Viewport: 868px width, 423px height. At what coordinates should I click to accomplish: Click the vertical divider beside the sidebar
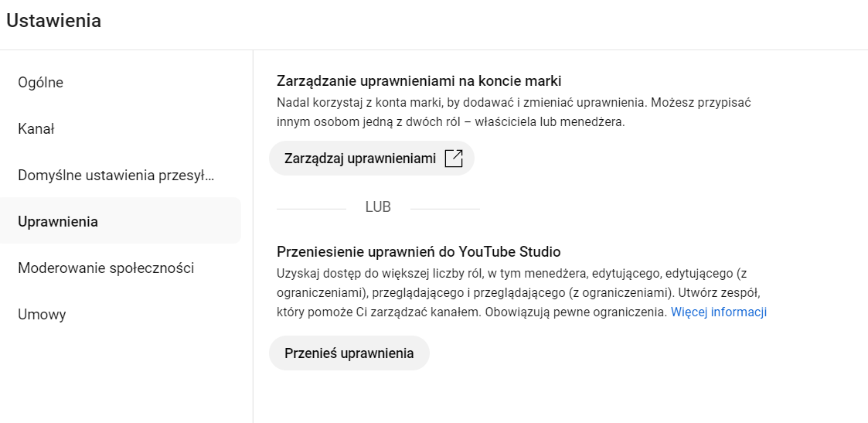253,237
